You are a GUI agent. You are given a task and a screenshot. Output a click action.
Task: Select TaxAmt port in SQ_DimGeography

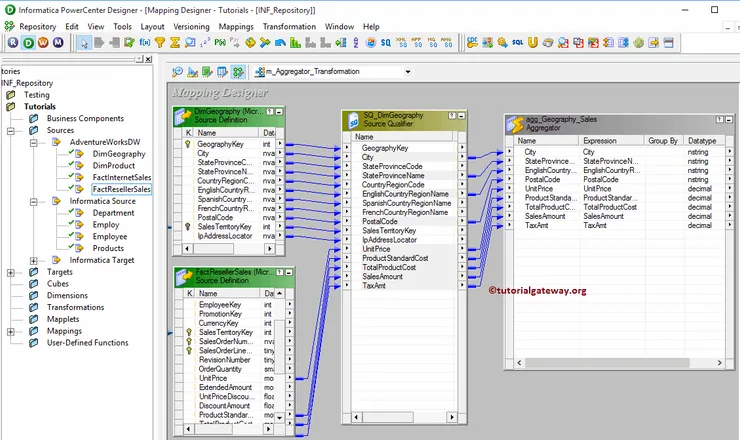point(374,286)
